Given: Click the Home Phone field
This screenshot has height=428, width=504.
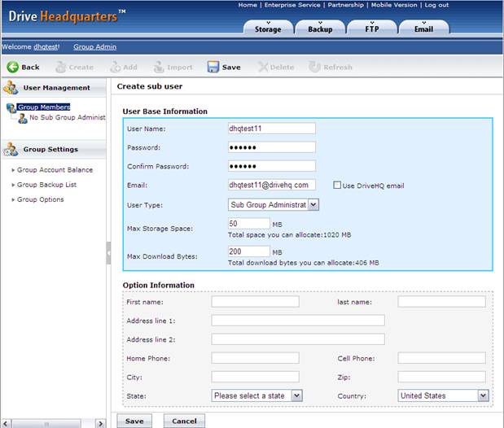Looking at the screenshot, I should (255, 358).
